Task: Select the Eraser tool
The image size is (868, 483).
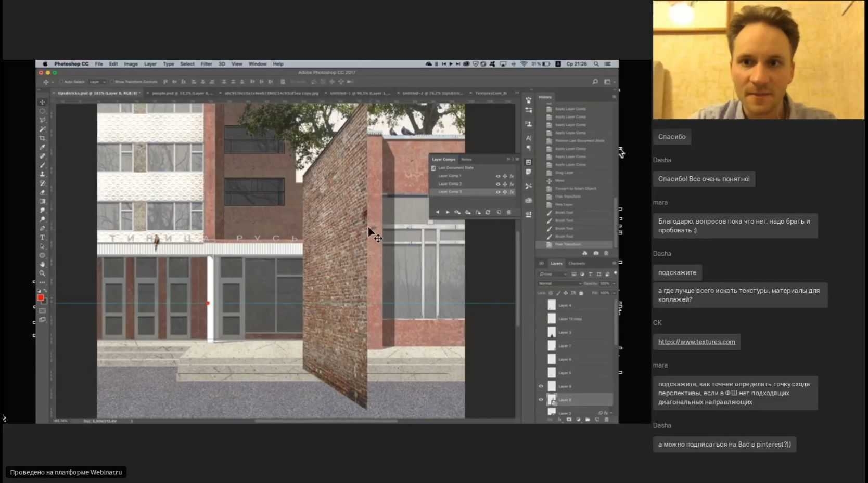Action: pyautogui.click(x=43, y=192)
